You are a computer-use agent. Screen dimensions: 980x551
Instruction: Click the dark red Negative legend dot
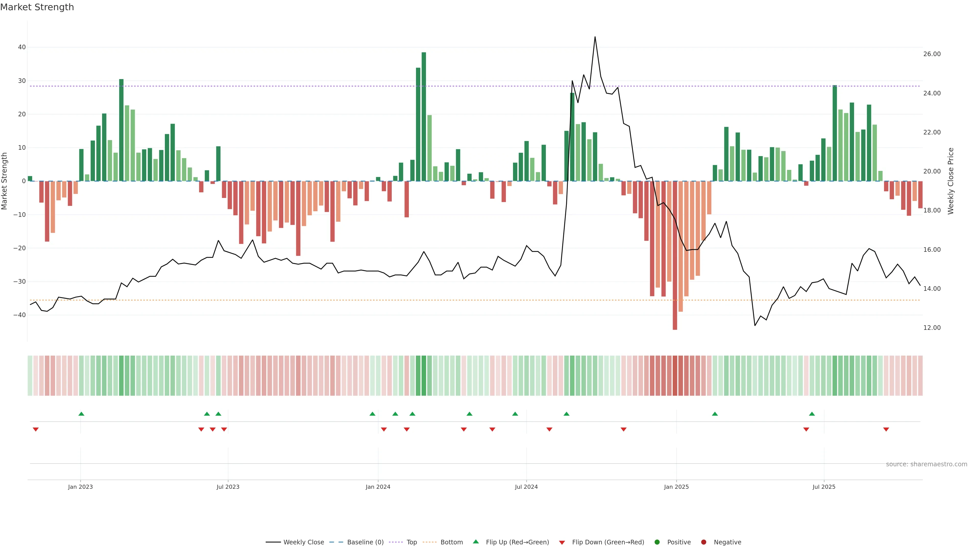pos(703,542)
